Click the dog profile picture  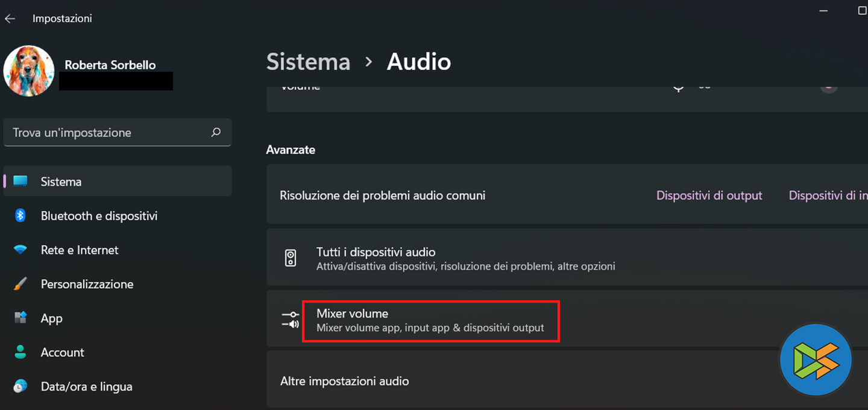(x=29, y=71)
